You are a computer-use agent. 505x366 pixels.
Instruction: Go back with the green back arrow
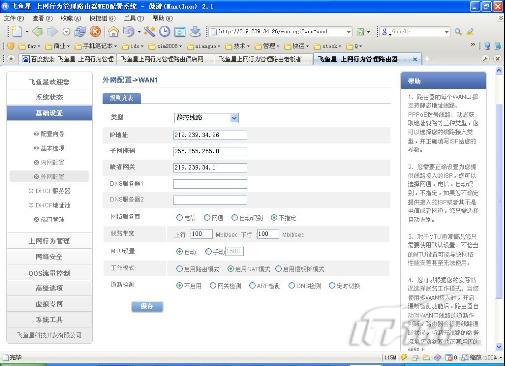point(37,32)
